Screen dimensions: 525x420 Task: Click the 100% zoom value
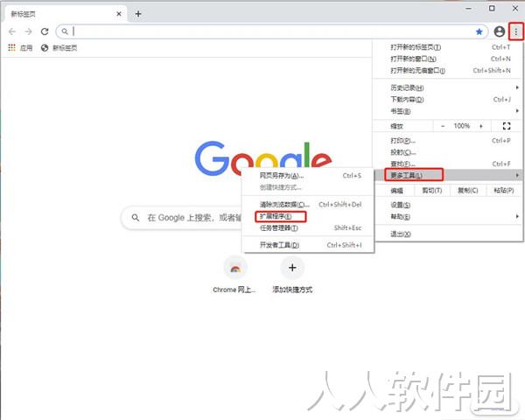[x=462, y=126]
